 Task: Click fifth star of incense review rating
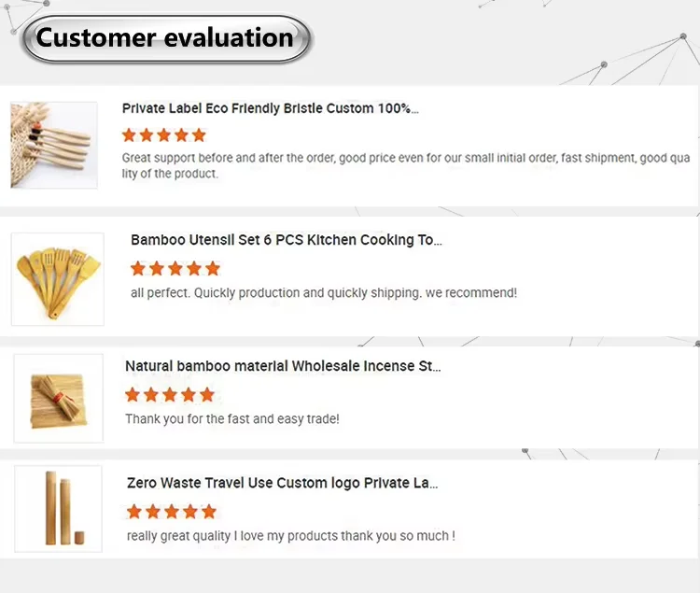click(207, 395)
